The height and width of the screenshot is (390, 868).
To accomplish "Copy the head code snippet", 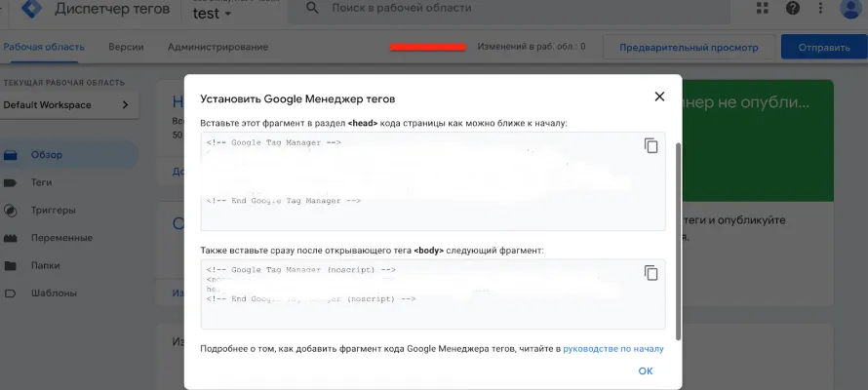I will point(651,145).
